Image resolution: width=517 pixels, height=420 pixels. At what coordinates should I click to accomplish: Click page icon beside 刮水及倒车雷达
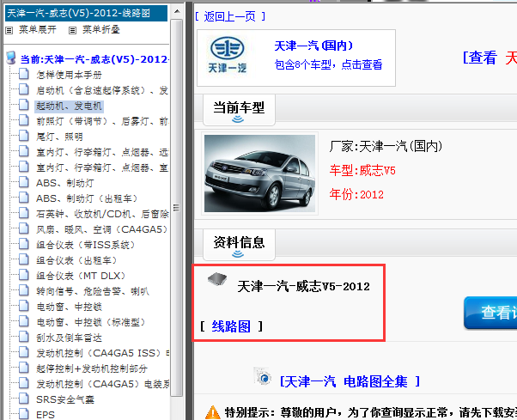point(24,338)
